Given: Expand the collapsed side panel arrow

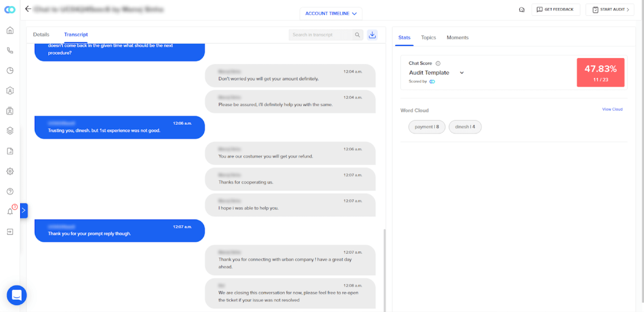Looking at the screenshot, I should pyautogui.click(x=24, y=210).
